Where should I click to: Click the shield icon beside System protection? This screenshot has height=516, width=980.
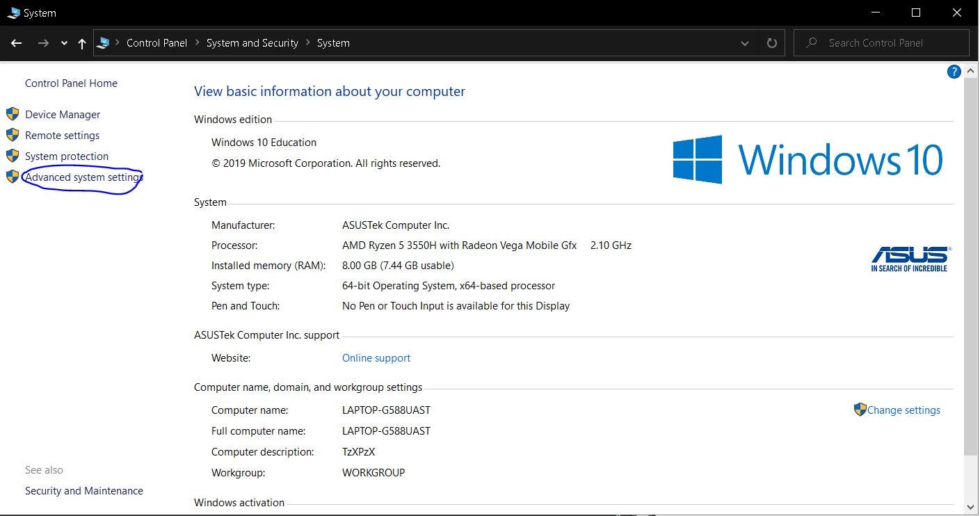(x=13, y=156)
